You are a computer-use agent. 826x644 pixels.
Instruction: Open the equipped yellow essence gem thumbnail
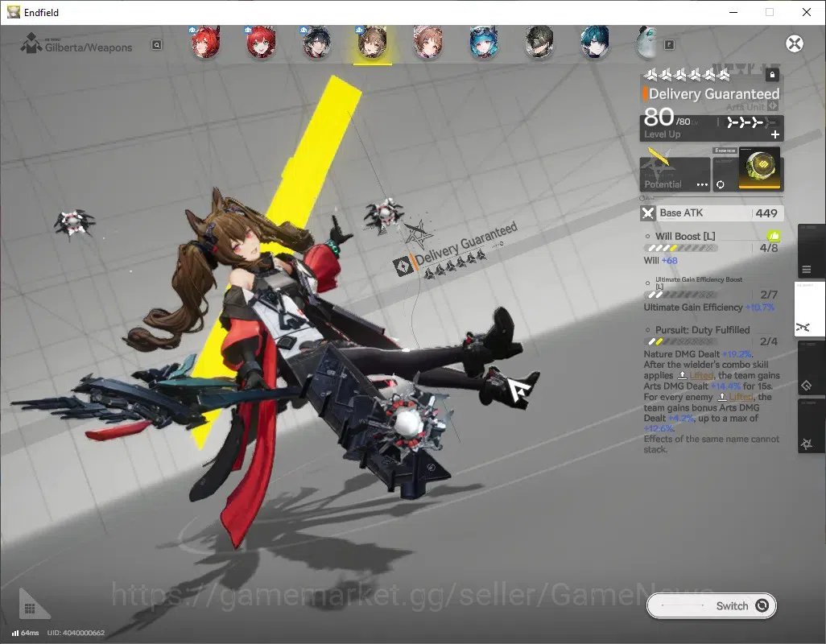(x=759, y=168)
